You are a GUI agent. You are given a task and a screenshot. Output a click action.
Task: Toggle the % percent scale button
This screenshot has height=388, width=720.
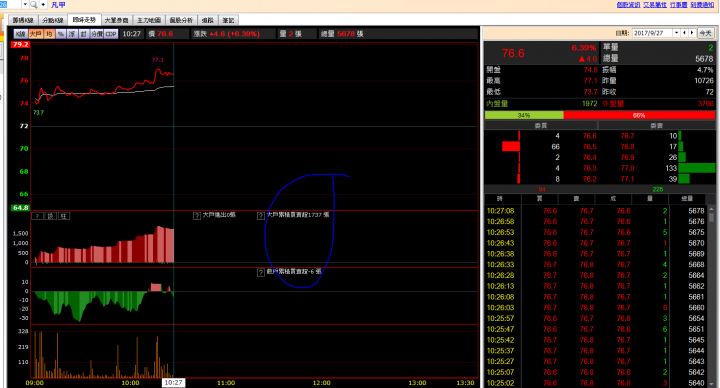[x=61, y=34]
